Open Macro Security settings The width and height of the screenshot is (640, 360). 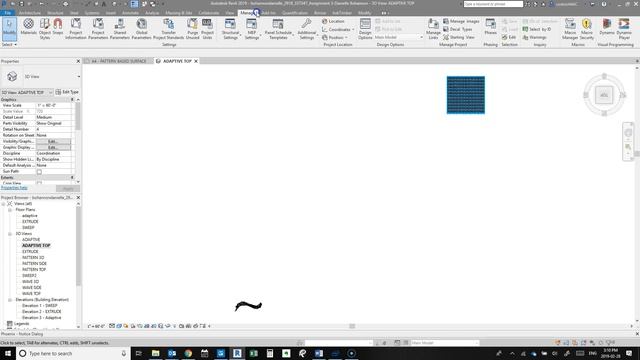point(587,29)
